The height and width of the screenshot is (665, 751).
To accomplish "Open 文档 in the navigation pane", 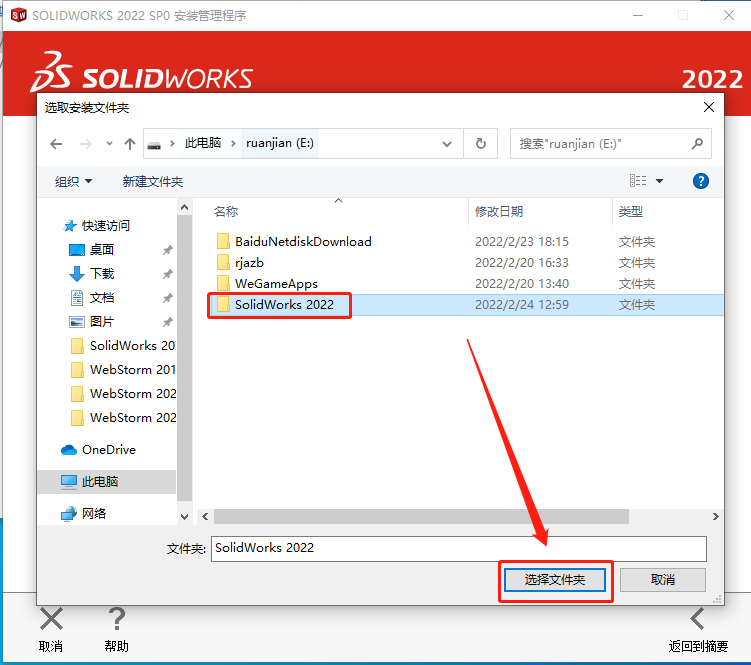I will pyautogui.click(x=102, y=298).
